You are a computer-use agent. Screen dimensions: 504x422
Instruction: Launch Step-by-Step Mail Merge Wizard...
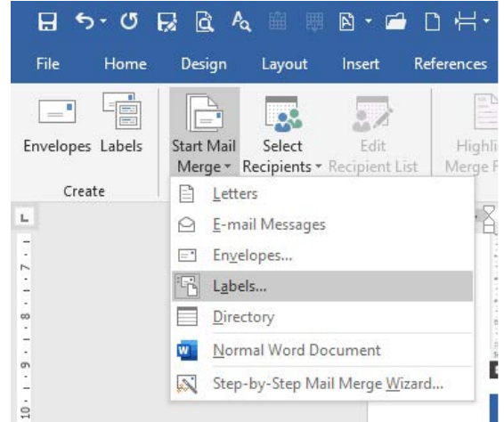[x=322, y=384]
